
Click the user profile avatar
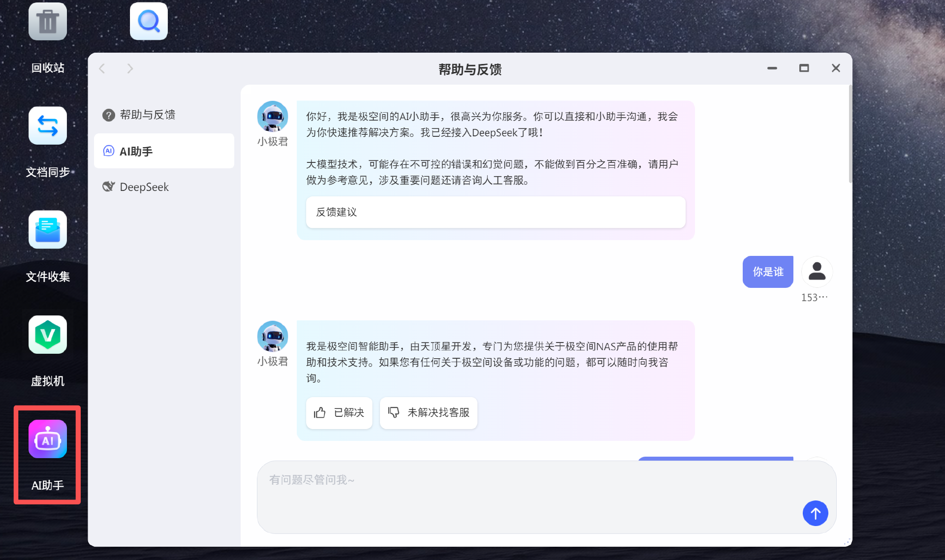point(817,272)
